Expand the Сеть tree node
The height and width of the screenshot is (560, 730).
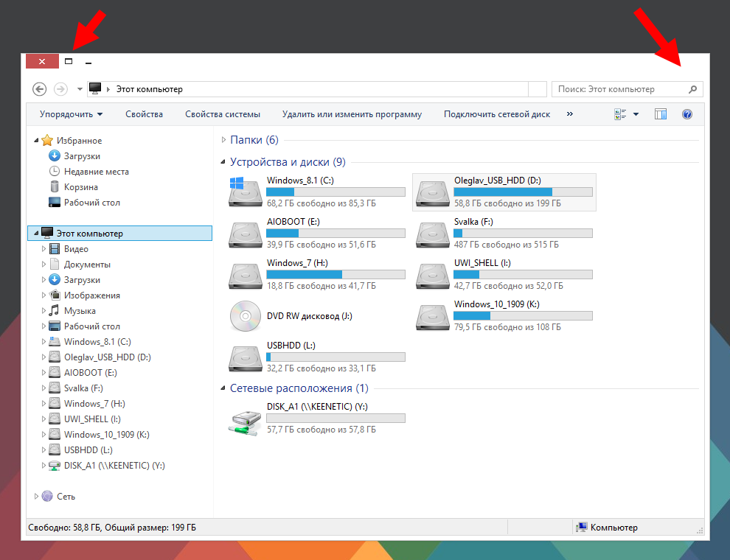tap(36, 497)
